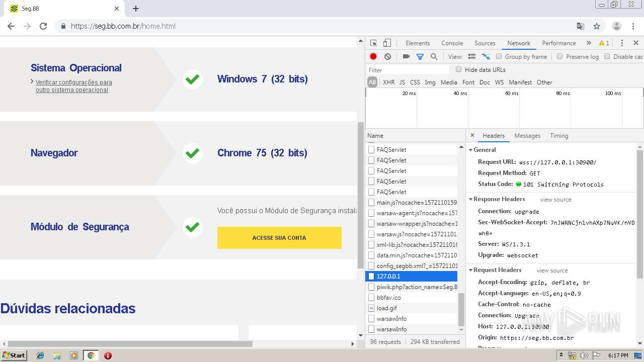Click the site security padlock
Image resolution: width=644 pixels, height=362 pixels.
click(63, 26)
